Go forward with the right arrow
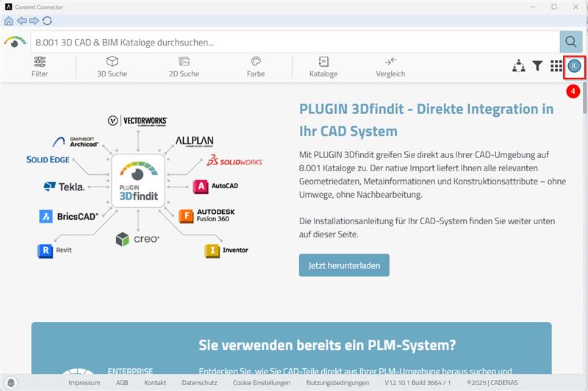This screenshot has width=588, height=391. click(x=34, y=21)
